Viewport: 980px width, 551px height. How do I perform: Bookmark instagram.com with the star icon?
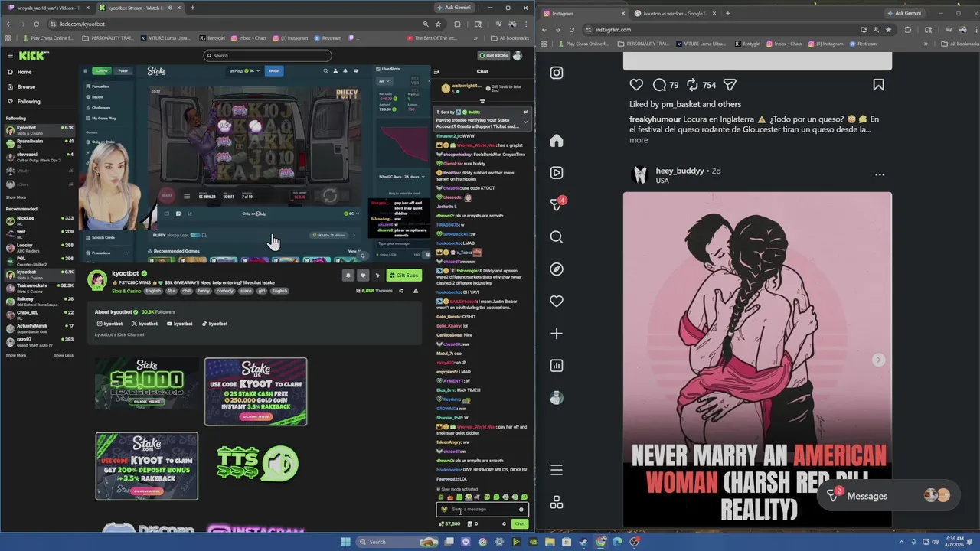888,30
